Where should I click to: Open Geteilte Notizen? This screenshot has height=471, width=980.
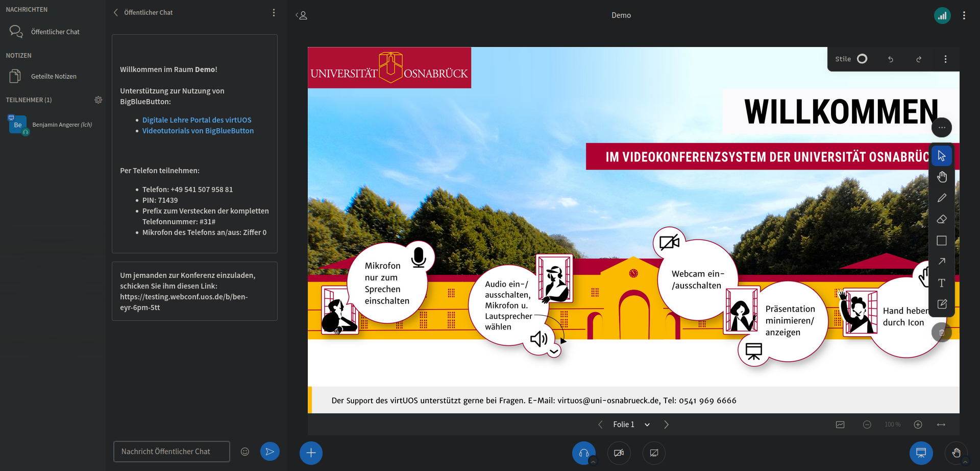[53, 76]
